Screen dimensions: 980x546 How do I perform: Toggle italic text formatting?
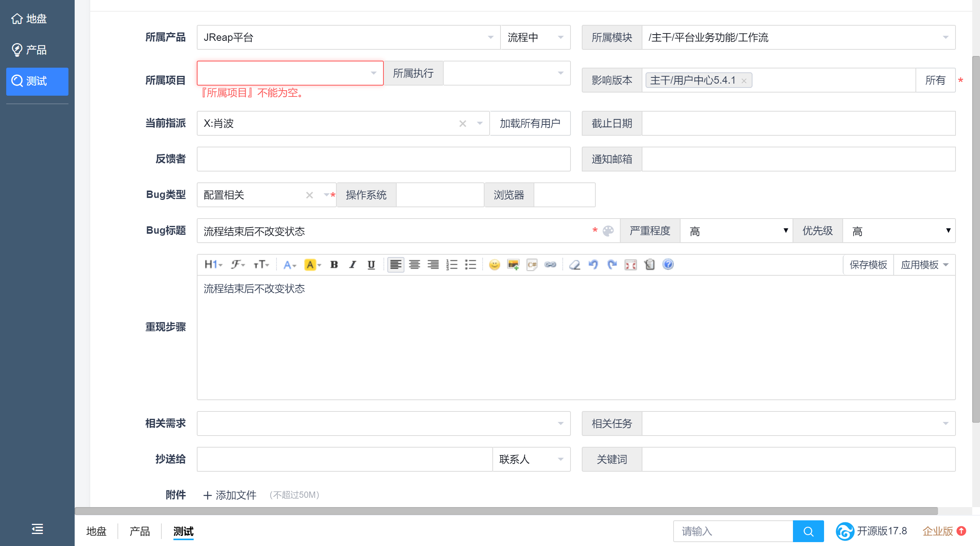point(352,265)
